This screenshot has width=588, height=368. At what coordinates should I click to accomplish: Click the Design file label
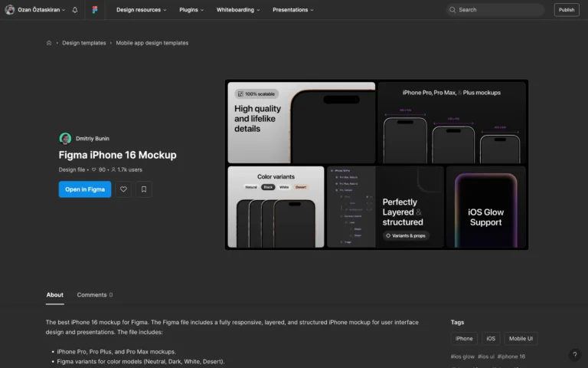tap(72, 169)
